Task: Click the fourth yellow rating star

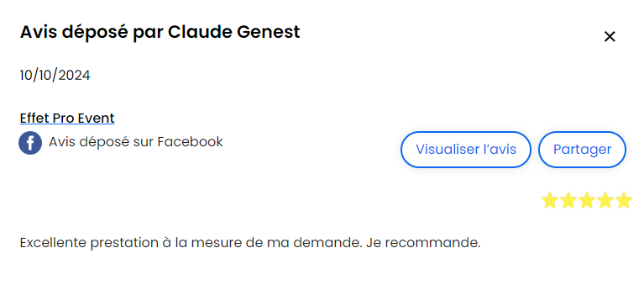Action: (x=605, y=200)
